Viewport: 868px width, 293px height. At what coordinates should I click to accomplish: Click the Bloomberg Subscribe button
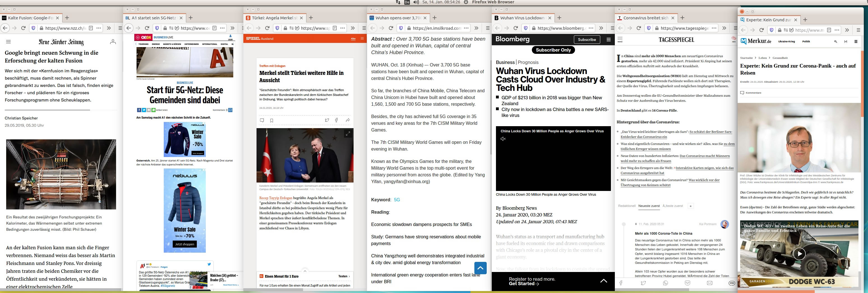[x=587, y=40]
